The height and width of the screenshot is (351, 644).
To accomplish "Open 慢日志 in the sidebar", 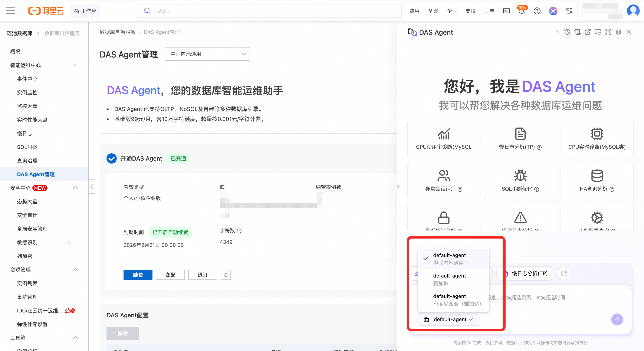I will pos(24,134).
